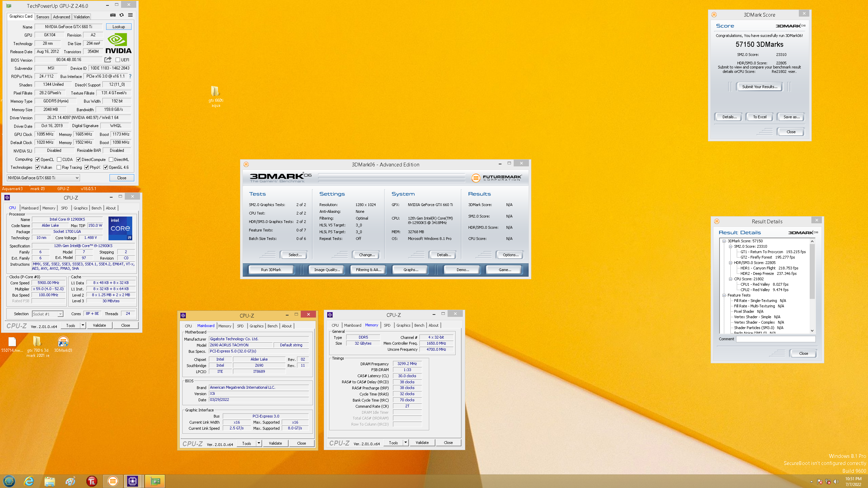Open the gtx 660ti aqua desktop folder
This screenshot has height=488, width=868.
(x=216, y=96)
